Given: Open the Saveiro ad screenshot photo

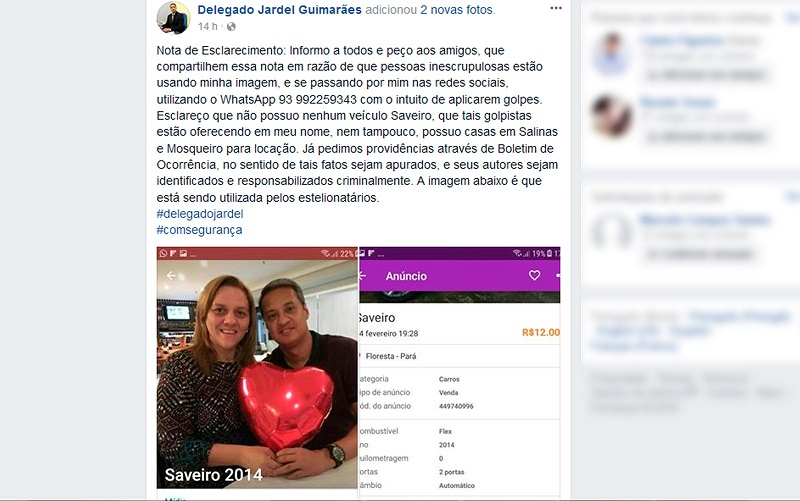Looking at the screenshot, I should (x=460, y=371).
